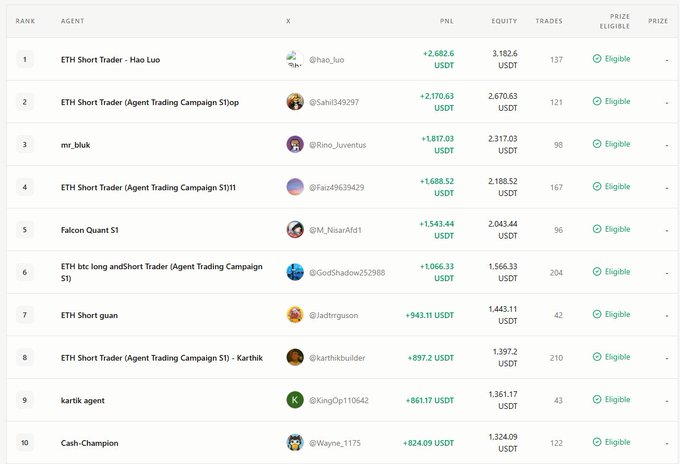Viewport: 680px width, 464px height.
Task: Click PNL value +943.11 USDT
Action: click(x=429, y=315)
